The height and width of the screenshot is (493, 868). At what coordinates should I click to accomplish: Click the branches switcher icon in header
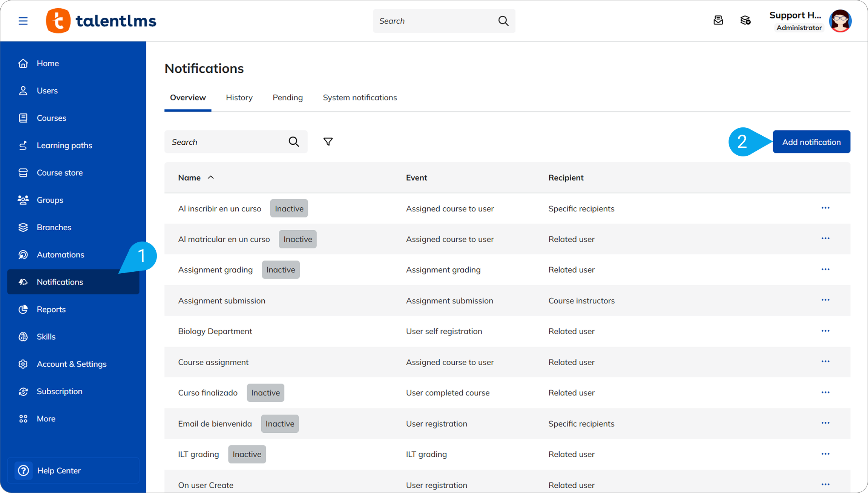[745, 20]
